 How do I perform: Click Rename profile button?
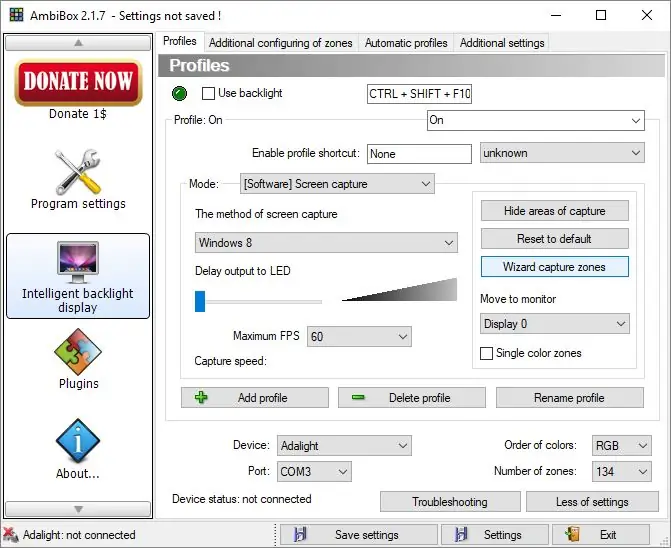tap(570, 397)
